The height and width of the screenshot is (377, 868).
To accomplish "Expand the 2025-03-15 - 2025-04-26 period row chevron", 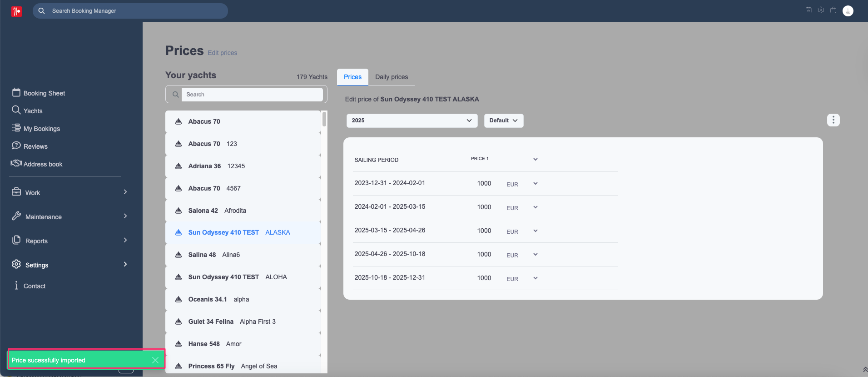I will tap(536, 231).
